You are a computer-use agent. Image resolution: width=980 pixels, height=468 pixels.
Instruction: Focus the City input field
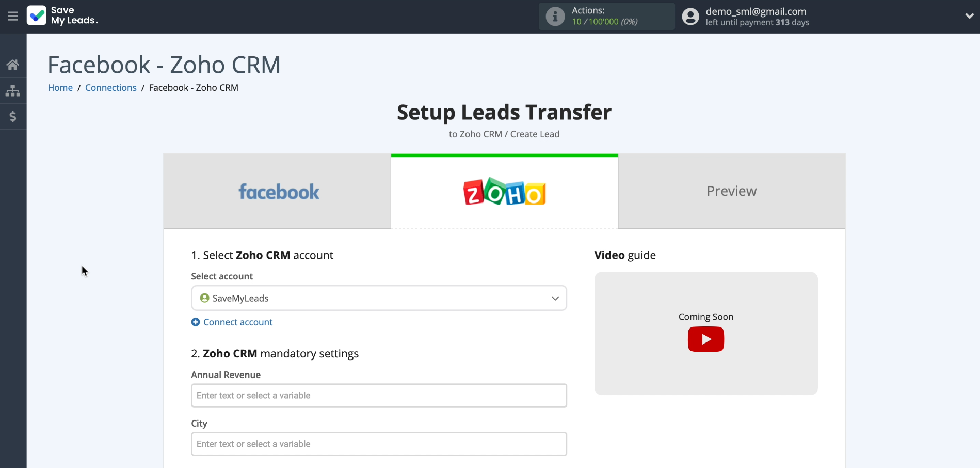tap(379, 444)
